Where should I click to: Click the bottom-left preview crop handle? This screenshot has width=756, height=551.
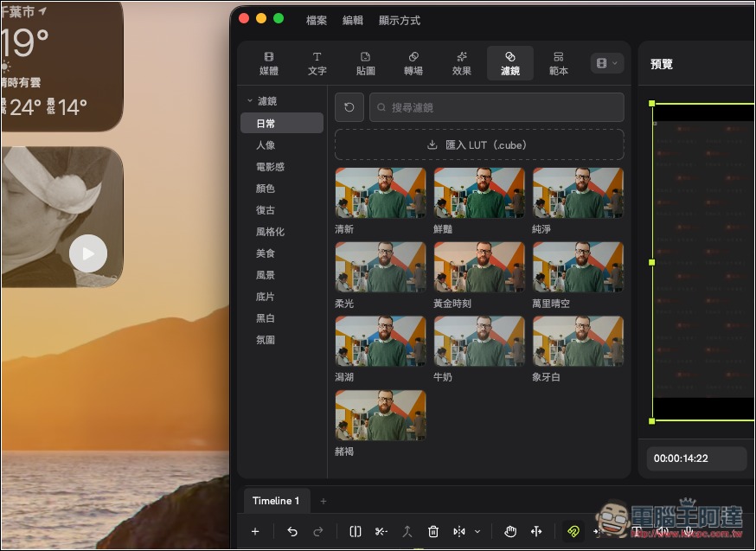point(652,421)
